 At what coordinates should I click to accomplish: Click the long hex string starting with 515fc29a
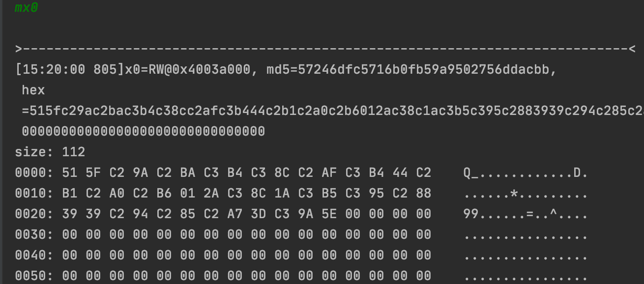pyautogui.click(x=333, y=111)
